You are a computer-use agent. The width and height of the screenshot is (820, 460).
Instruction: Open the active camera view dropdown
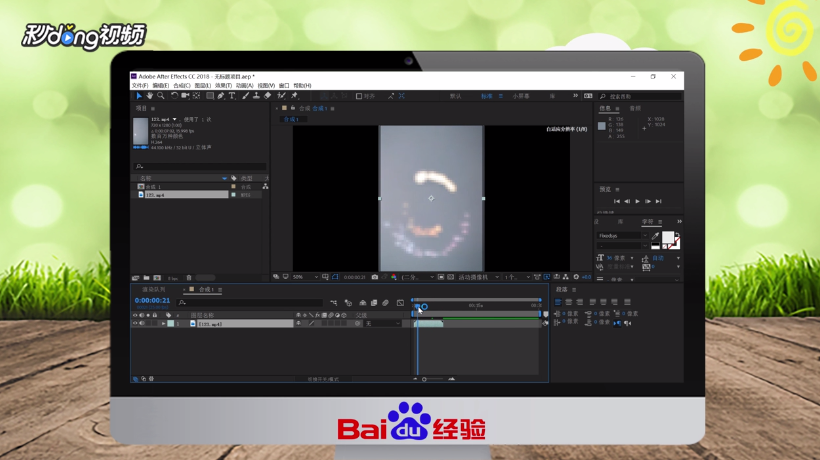pos(479,277)
